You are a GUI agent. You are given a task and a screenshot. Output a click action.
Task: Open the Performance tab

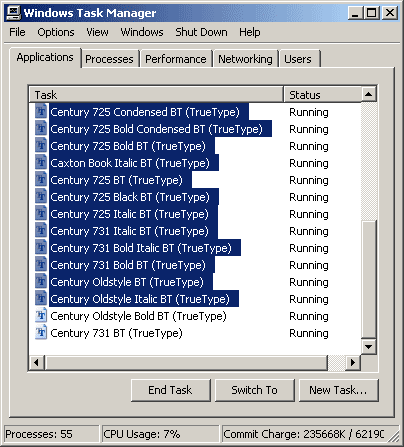(x=176, y=59)
